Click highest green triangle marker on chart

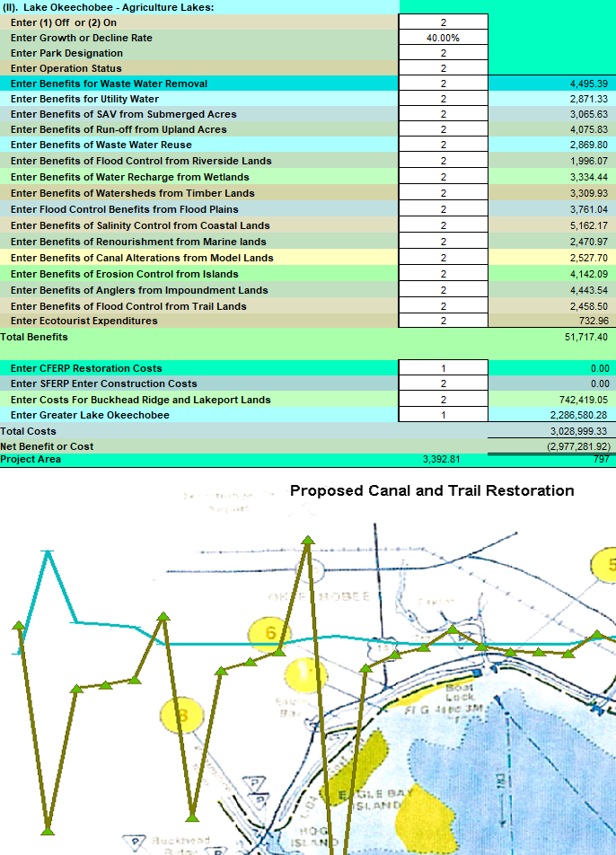point(308,540)
